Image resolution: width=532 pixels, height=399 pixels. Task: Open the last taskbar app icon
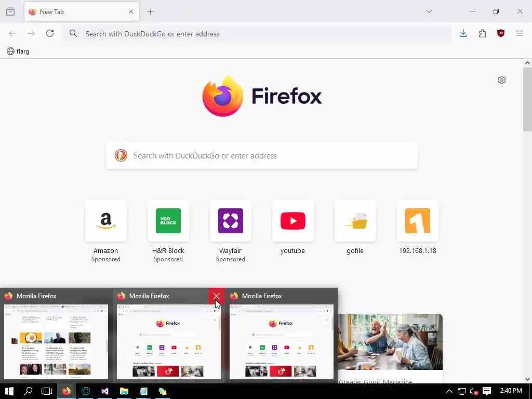pos(163,391)
